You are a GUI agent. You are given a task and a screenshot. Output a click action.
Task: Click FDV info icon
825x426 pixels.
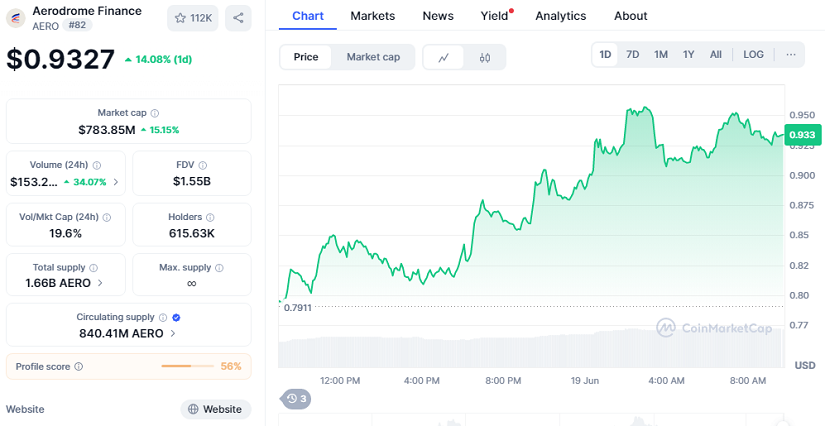[203, 165]
